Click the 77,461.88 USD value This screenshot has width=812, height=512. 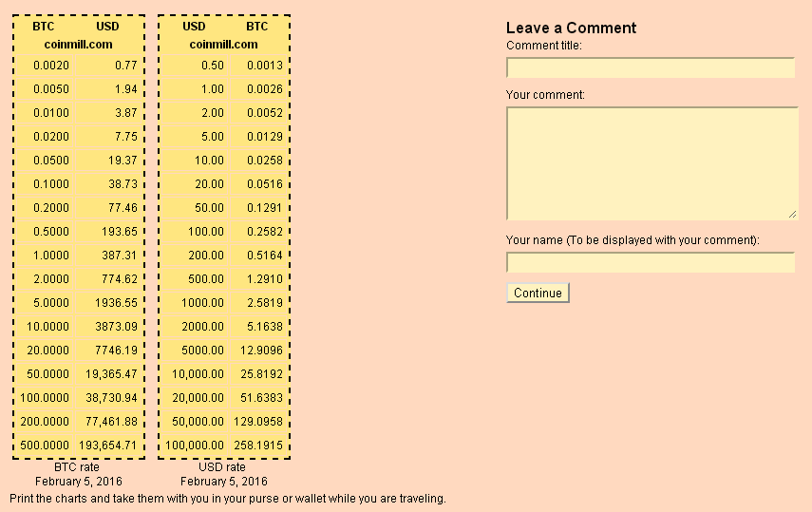point(111,422)
